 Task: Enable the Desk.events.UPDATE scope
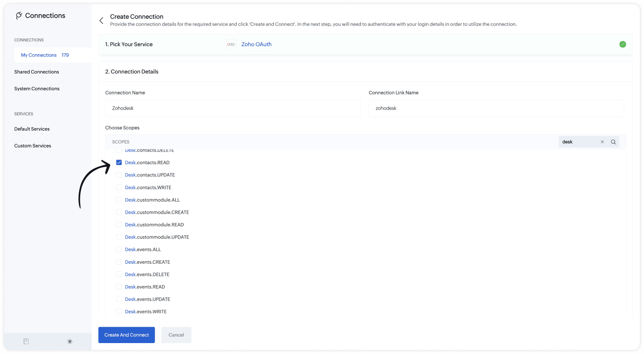tap(119, 299)
